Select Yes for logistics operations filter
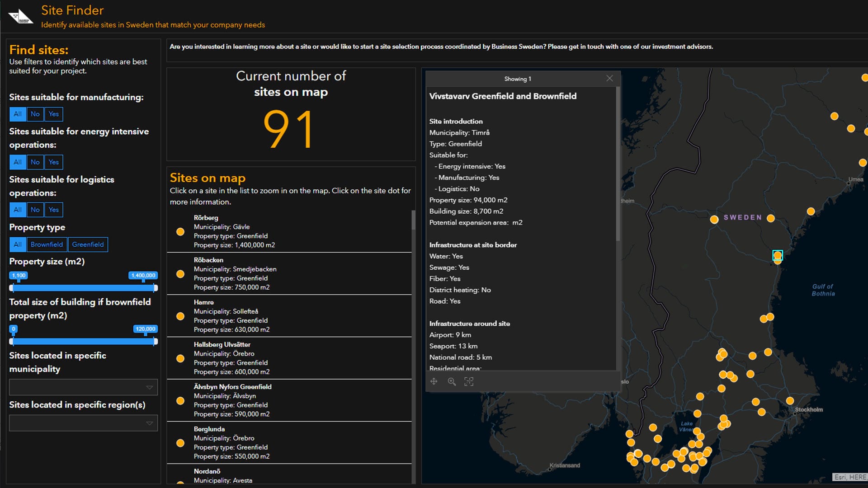868x488 pixels. coord(53,210)
